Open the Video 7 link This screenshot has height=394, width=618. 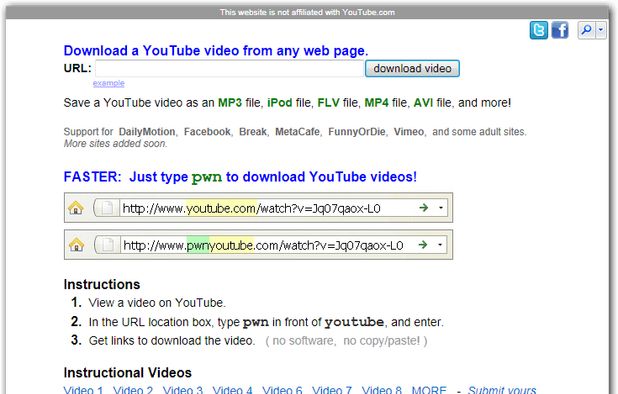[332, 390]
